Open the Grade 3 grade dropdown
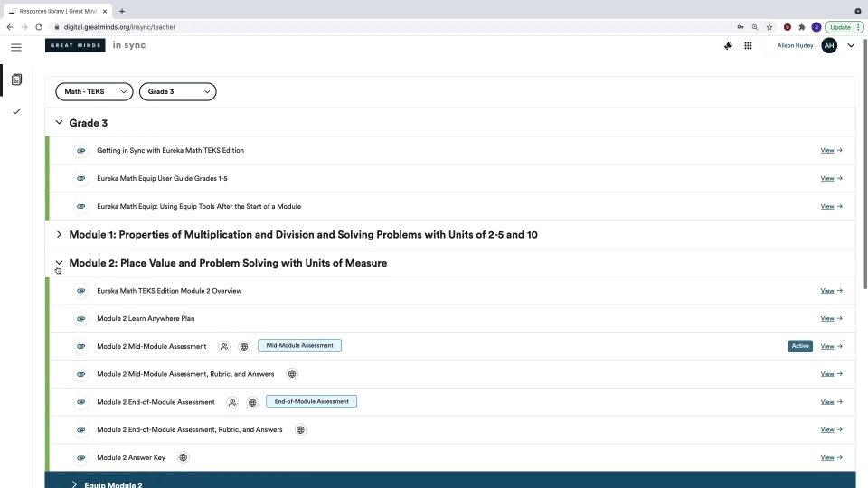The image size is (868, 488). pos(178,92)
